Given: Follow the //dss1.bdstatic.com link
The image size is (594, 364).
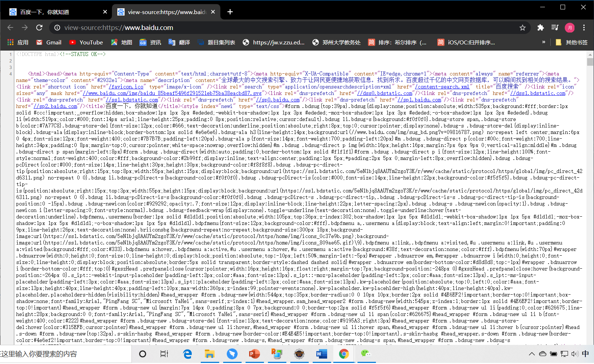Looking at the screenshot, I should 538,93.
